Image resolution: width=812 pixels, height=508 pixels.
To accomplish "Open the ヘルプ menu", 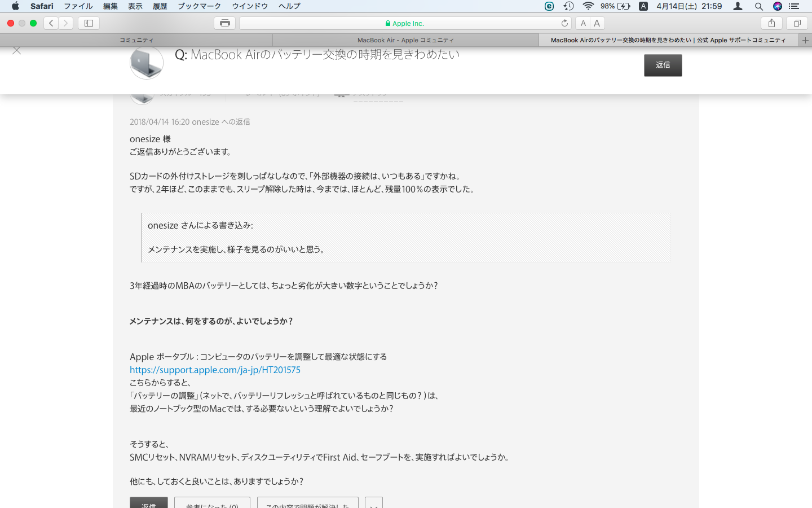I will pos(289,6).
